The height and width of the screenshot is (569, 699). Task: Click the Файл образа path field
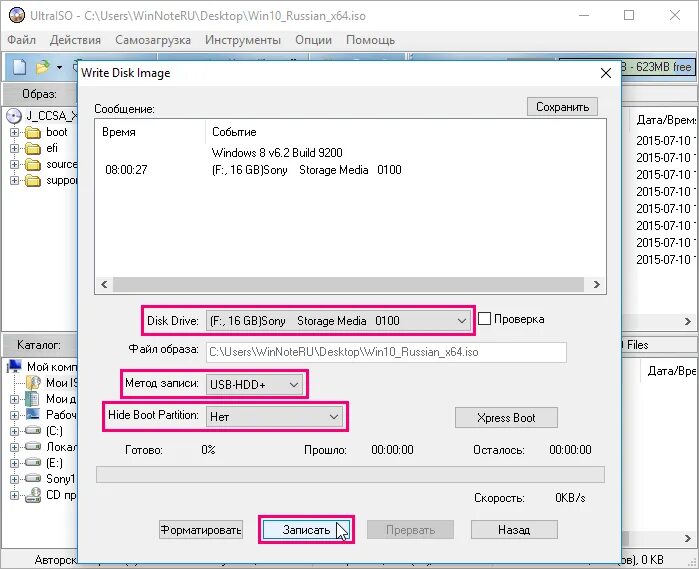point(386,352)
